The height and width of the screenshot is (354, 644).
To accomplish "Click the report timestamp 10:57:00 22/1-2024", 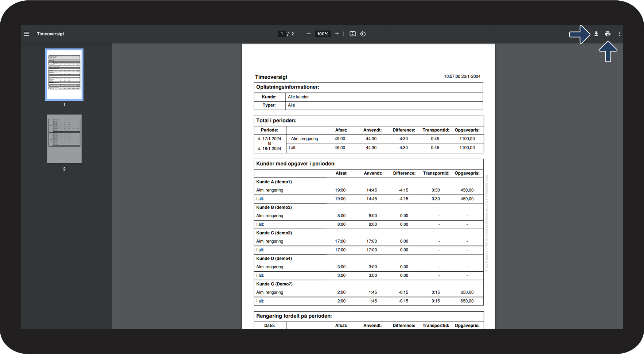I will [x=462, y=77].
